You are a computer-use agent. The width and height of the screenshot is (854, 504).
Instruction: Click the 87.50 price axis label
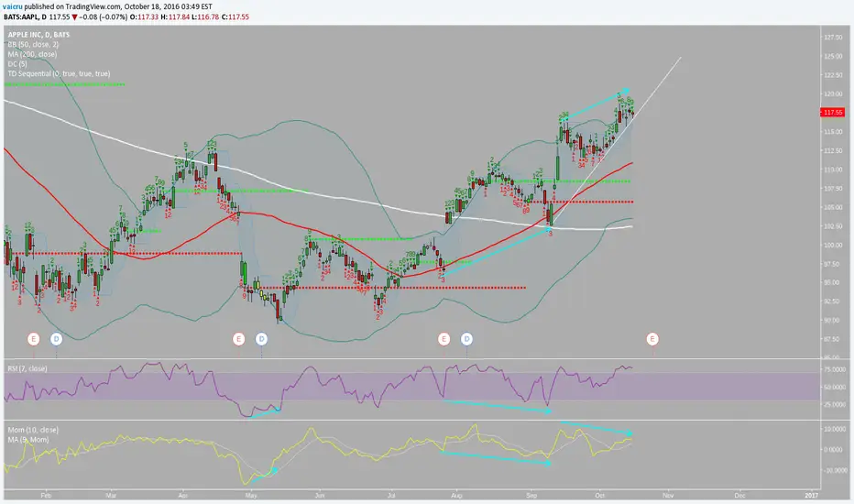click(x=833, y=339)
